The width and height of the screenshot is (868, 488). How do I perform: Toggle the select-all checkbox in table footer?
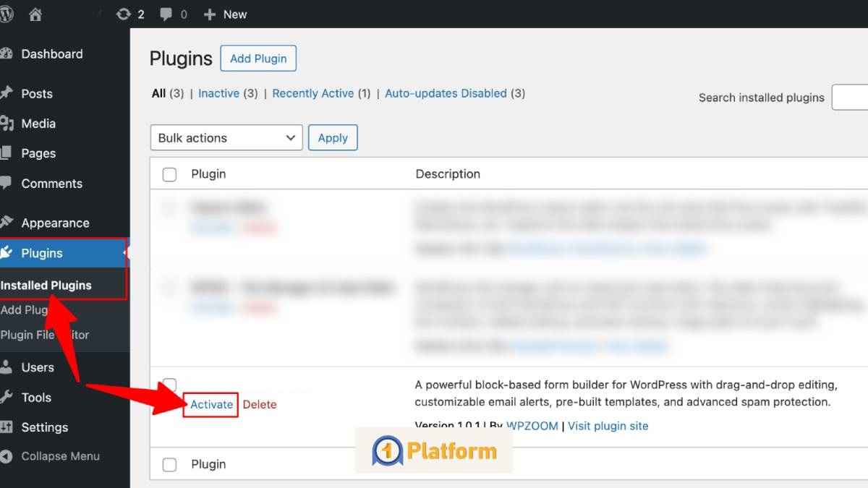pyautogui.click(x=169, y=465)
